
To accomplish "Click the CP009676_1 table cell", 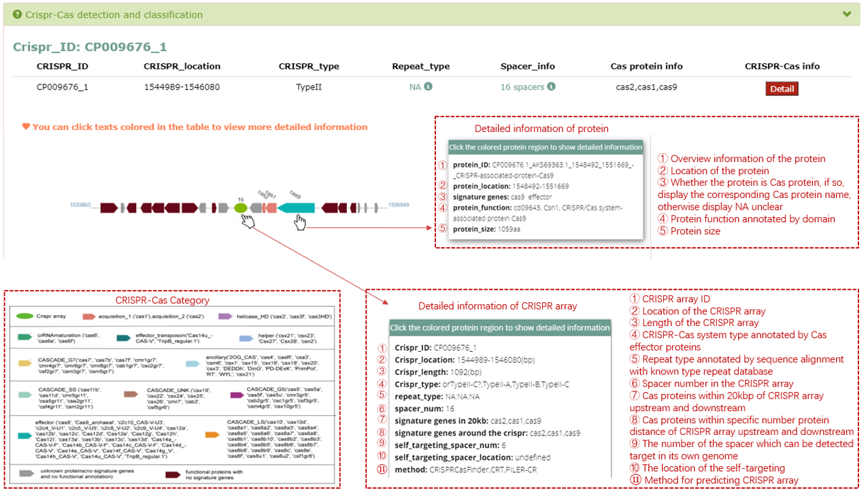I will tap(62, 87).
